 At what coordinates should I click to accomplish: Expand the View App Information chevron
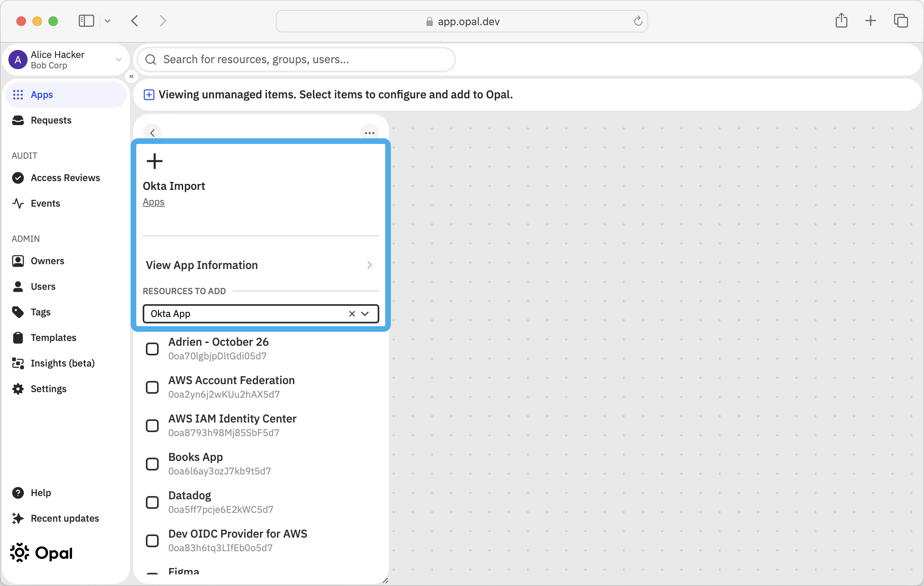(x=370, y=265)
